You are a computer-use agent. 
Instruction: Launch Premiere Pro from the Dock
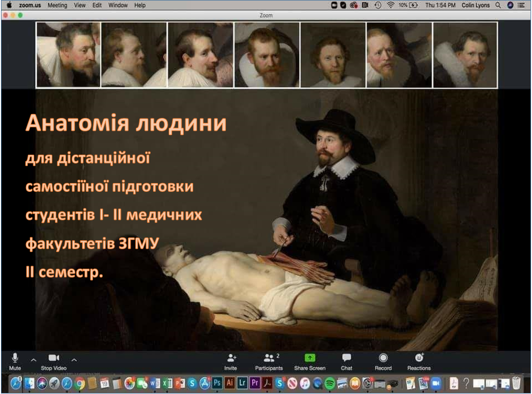[x=255, y=383]
